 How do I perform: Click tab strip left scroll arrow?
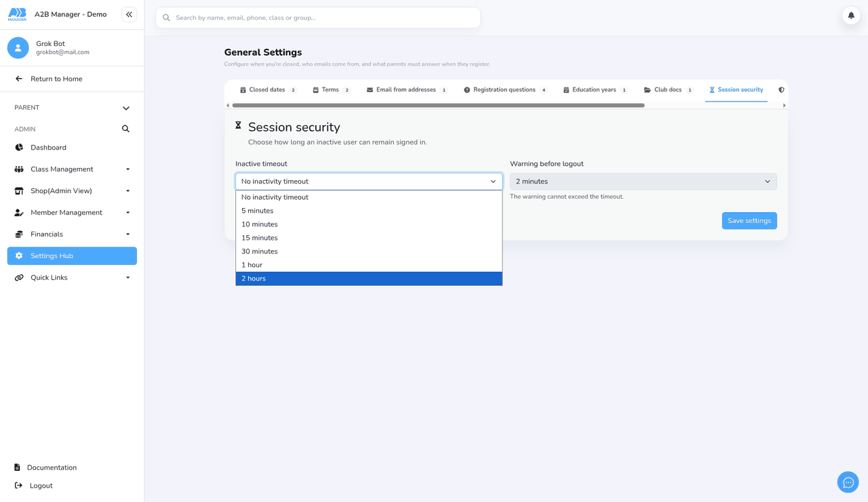click(228, 106)
